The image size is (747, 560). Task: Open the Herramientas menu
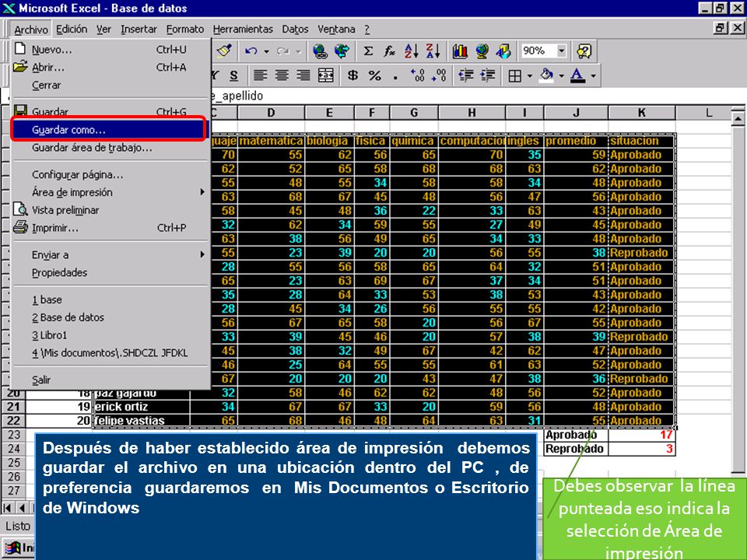243,29
